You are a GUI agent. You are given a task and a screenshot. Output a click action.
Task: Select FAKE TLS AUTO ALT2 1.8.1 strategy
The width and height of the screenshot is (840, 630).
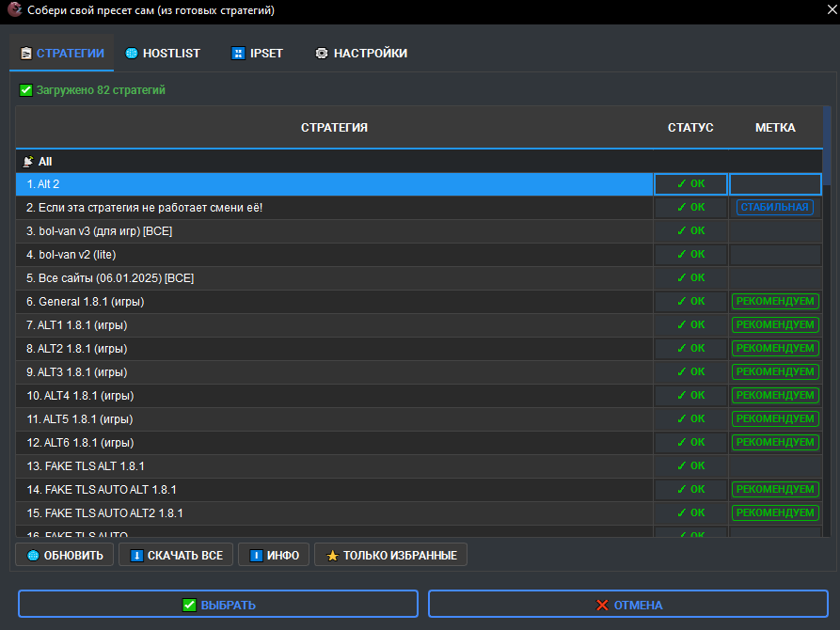[x=334, y=513]
